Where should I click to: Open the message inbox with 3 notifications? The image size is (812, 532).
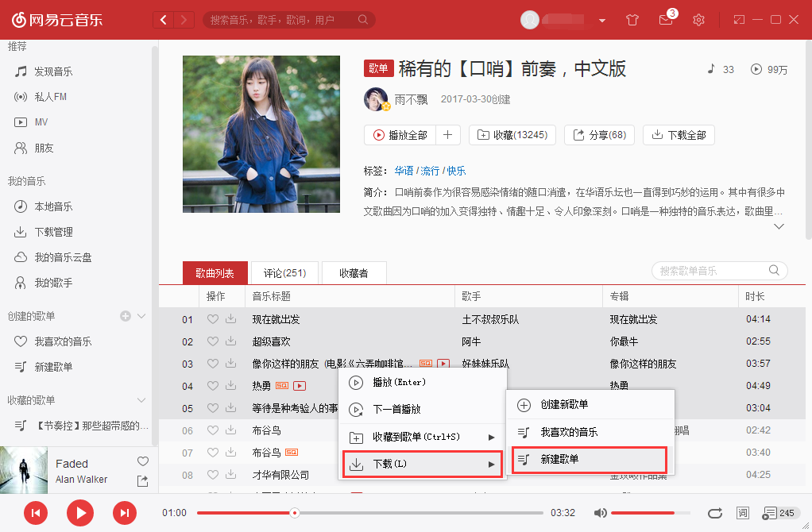[x=665, y=20]
